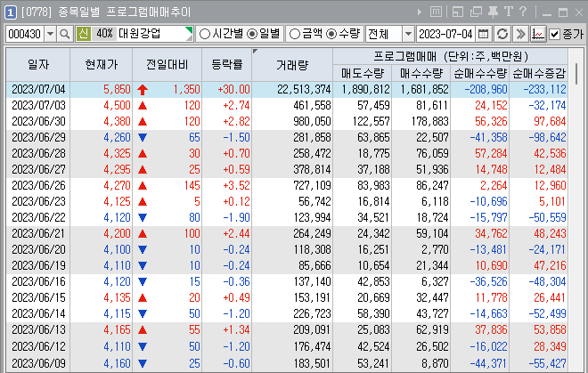Click the 대원강업 stock name
This screenshot has height=373, width=588.
[x=140, y=34]
